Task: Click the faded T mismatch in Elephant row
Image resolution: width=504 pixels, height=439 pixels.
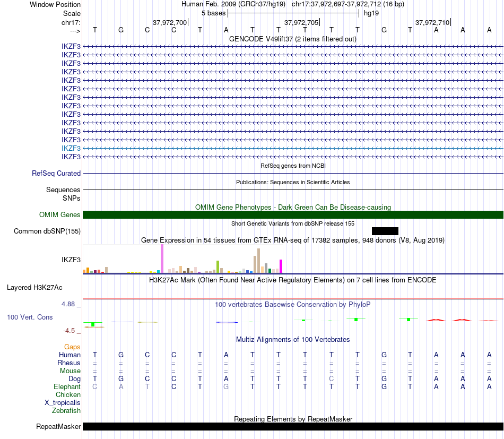Action: pos(147,386)
